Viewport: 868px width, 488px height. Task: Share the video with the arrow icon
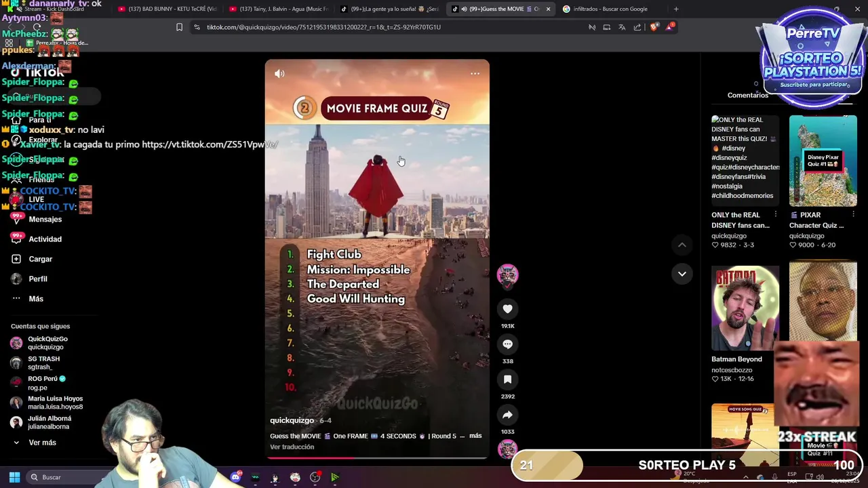(507, 415)
